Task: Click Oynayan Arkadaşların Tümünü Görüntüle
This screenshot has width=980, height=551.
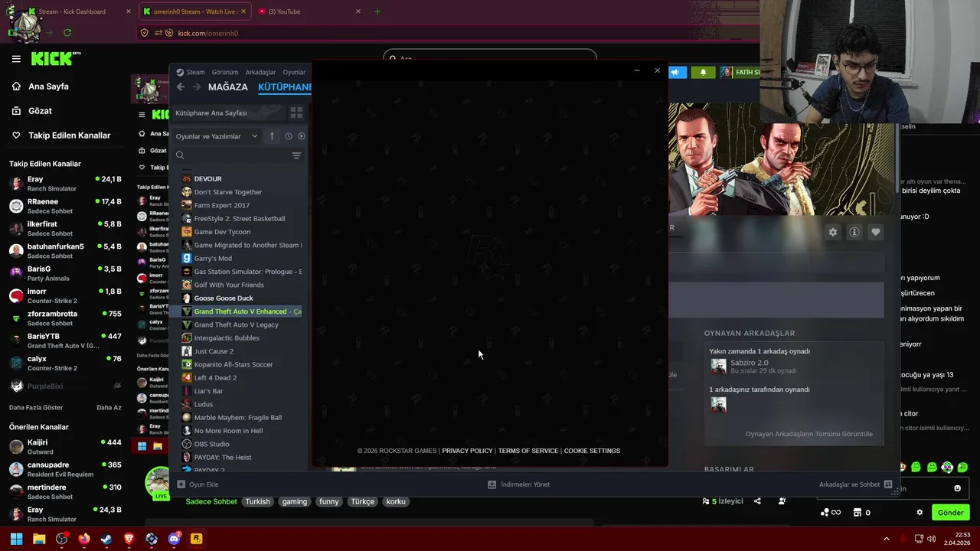Action: (808, 434)
